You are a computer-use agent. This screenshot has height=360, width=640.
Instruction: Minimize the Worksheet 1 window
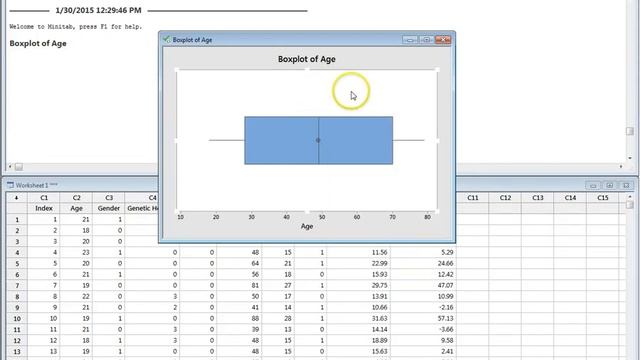[593, 185]
